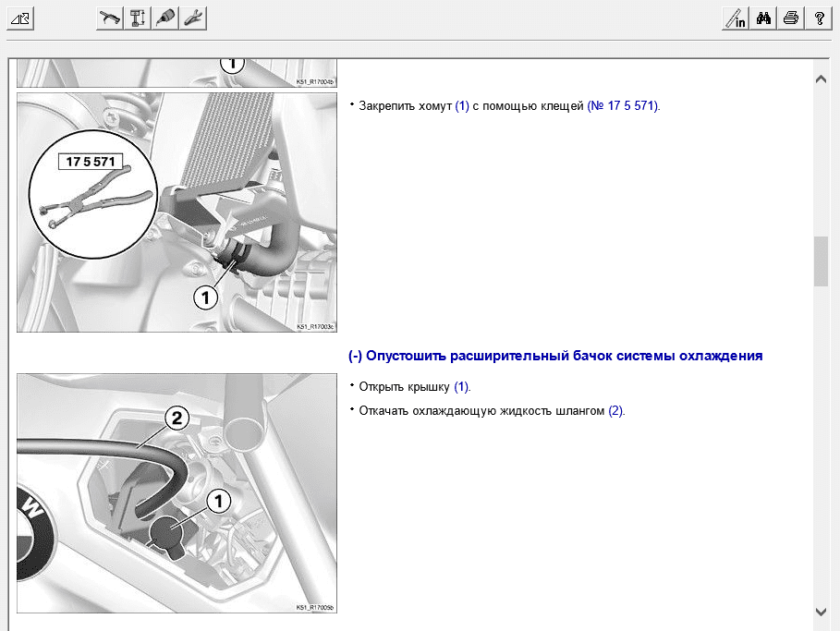
Task: Switch units with the ruler inch icon
Action: pos(736,18)
